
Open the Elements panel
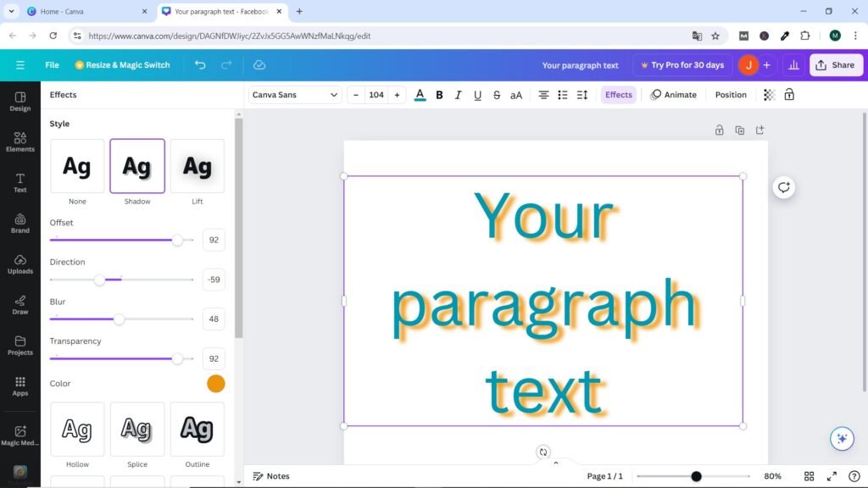pyautogui.click(x=19, y=143)
